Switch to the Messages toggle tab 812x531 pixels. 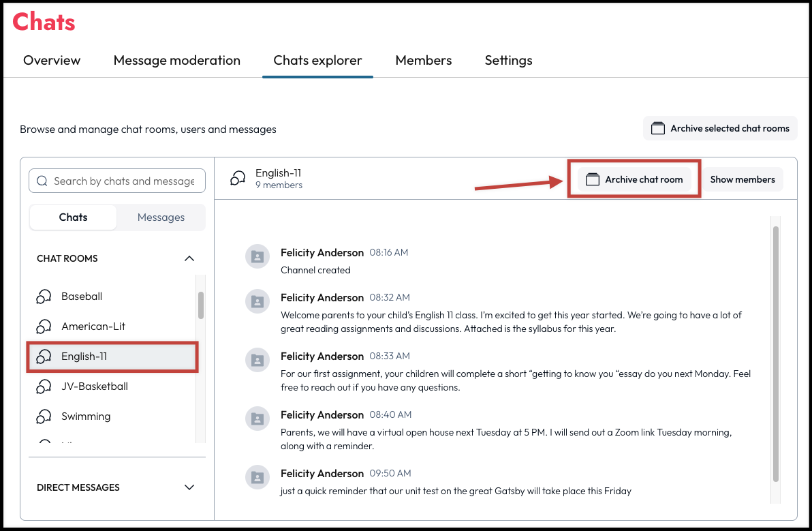pos(161,217)
